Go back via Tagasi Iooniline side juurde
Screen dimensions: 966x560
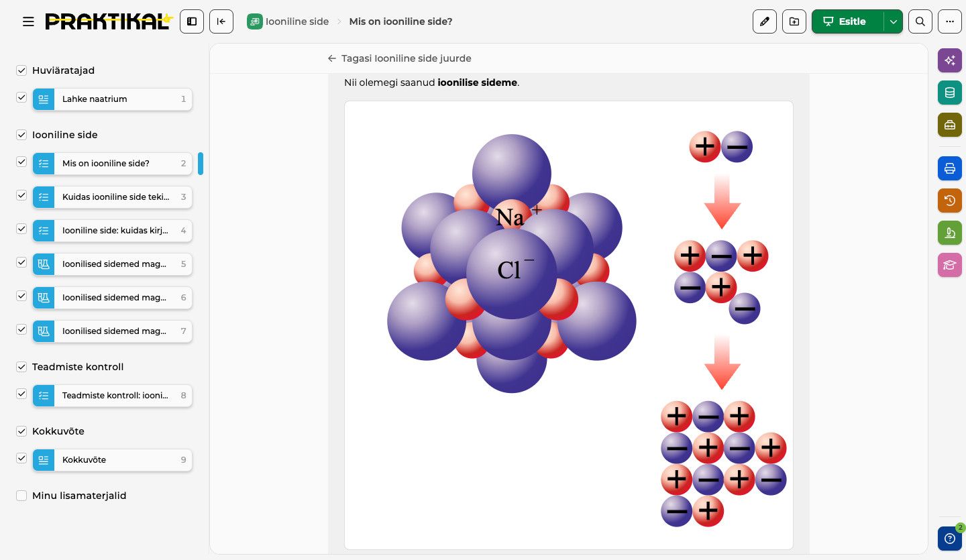(399, 58)
